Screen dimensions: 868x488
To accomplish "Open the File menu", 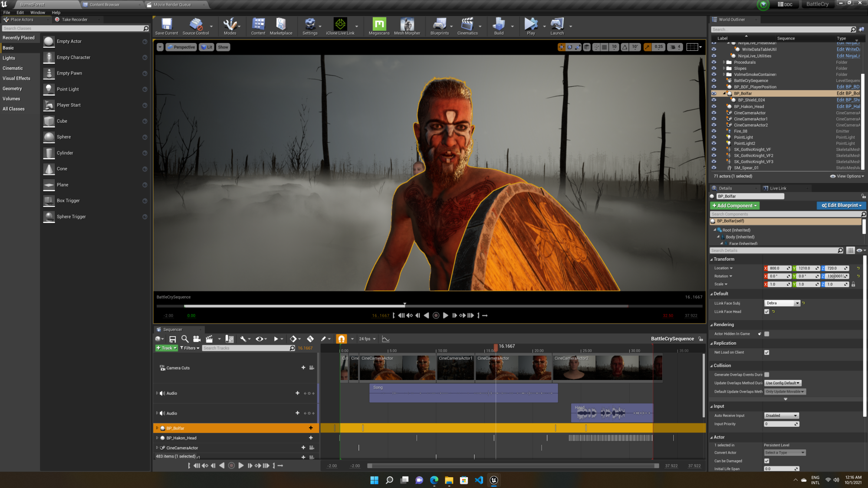I will (7, 12).
